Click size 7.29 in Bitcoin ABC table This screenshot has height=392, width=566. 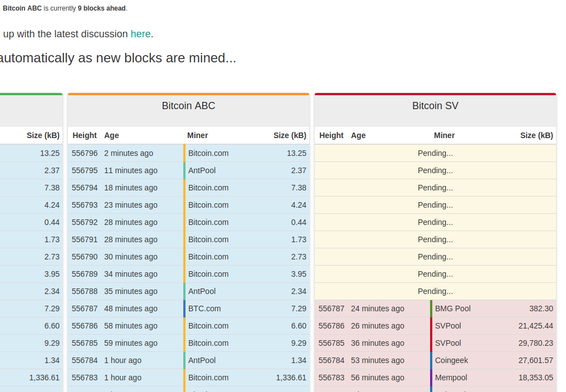299,308
